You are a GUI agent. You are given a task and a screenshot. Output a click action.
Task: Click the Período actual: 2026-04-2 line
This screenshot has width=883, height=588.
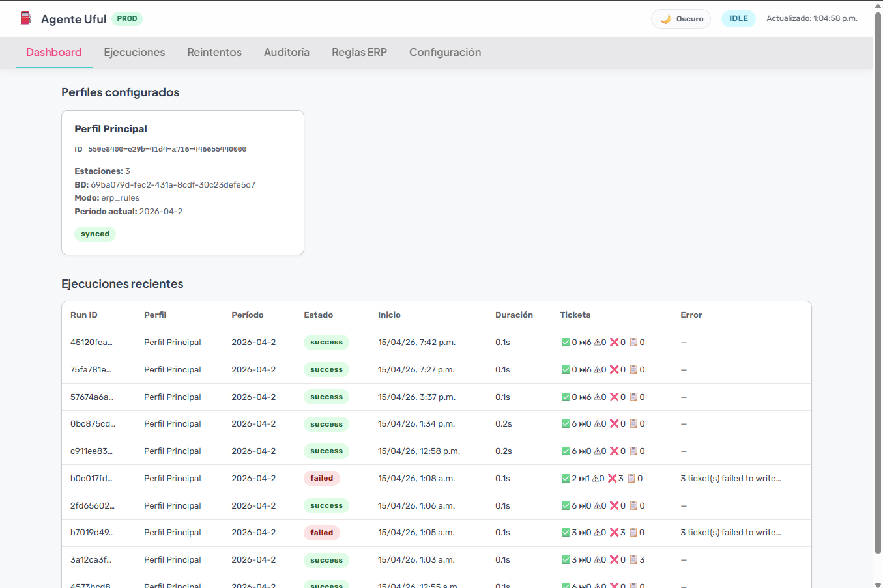pos(128,212)
